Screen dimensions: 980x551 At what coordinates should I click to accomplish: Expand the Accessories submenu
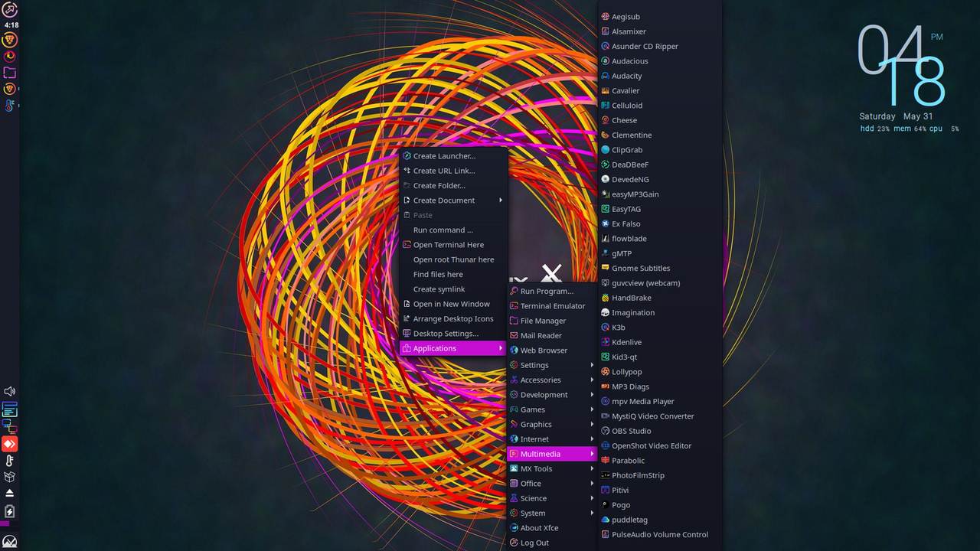point(551,380)
